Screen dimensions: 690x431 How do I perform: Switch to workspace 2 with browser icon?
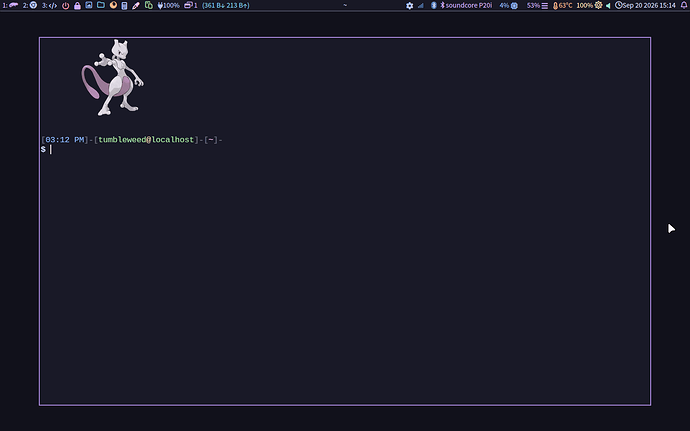30,5
